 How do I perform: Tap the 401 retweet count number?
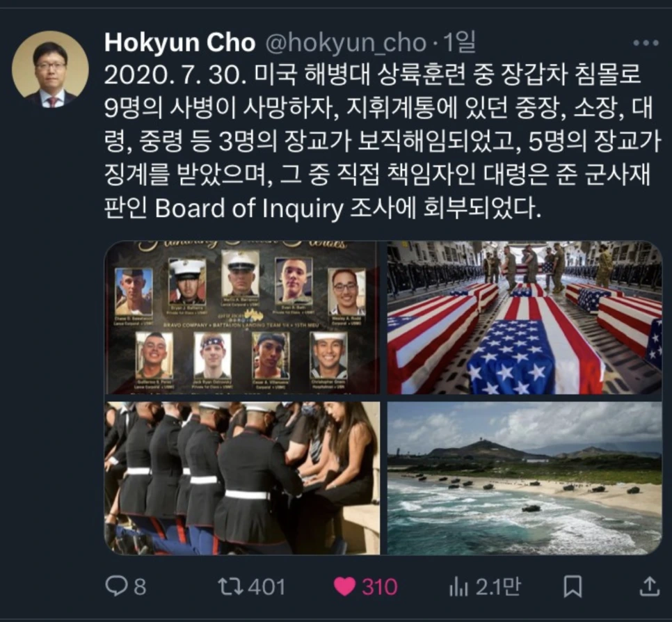point(267,587)
